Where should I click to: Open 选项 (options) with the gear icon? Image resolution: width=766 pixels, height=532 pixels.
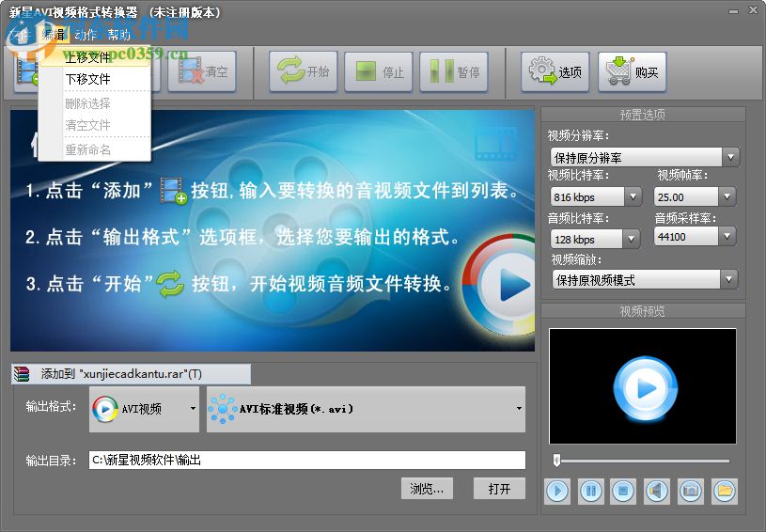click(555, 71)
